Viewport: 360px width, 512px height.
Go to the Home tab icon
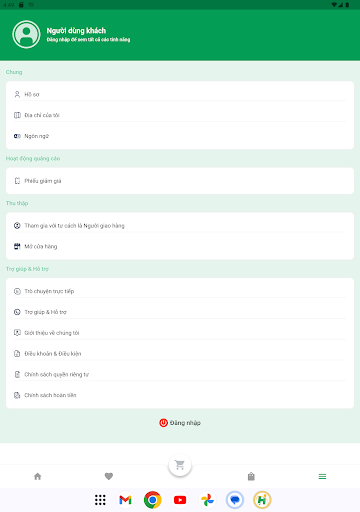coord(38,476)
